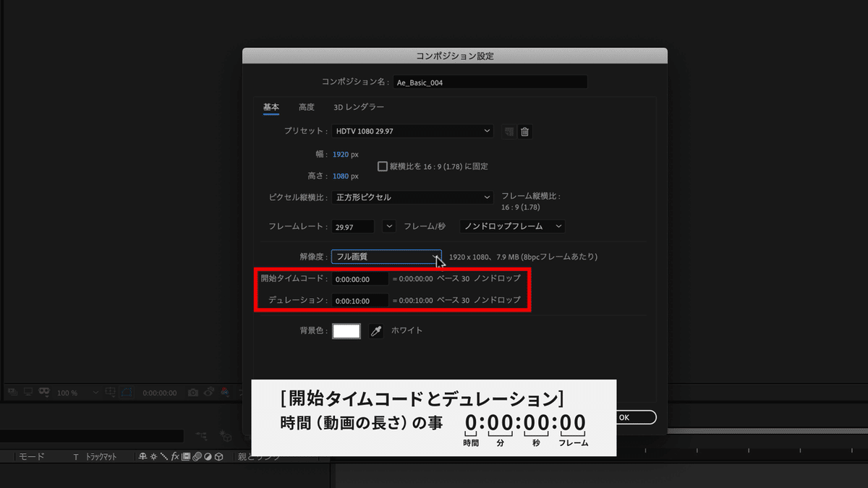Click the 開始タイムコード input field
This screenshot has height=488, width=868.
[x=359, y=278]
